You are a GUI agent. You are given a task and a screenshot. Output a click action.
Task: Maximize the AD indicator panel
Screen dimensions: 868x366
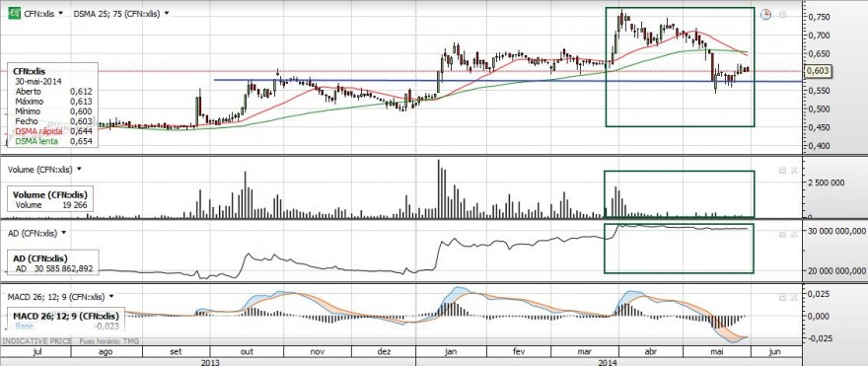(x=782, y=234)
